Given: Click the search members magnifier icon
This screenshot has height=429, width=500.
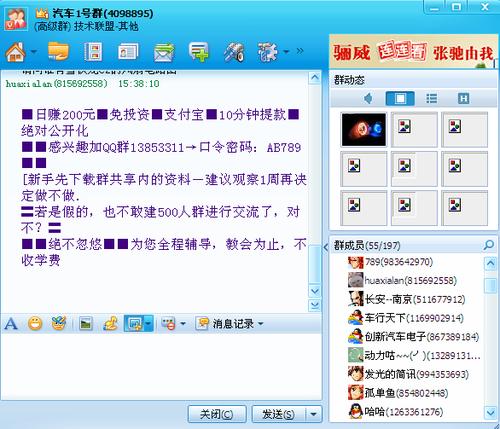Looking at the screenshot, I should [488, 245].
